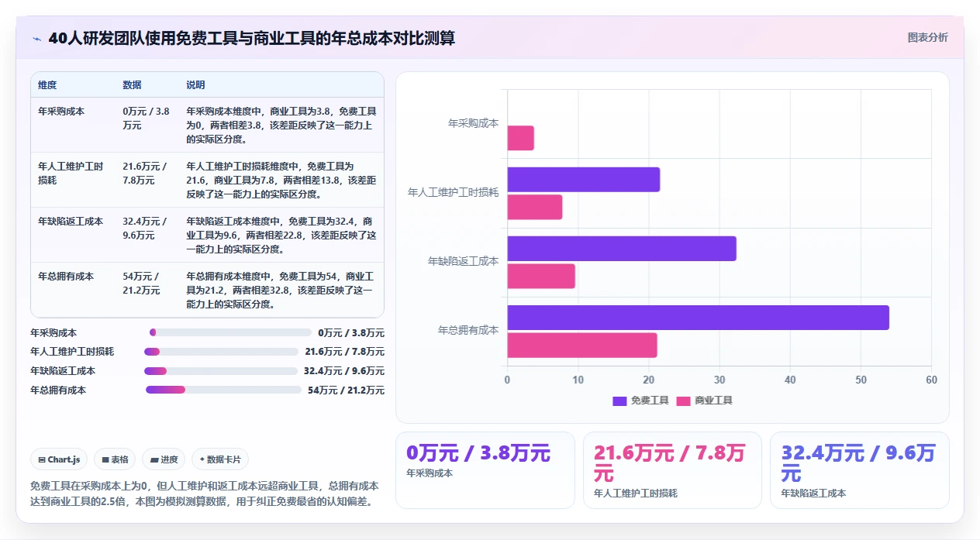Image resolution: width=980 pixels, height=540 pixels.
Task: Toggle 商业工具 legend item
Action: point(705,401)
